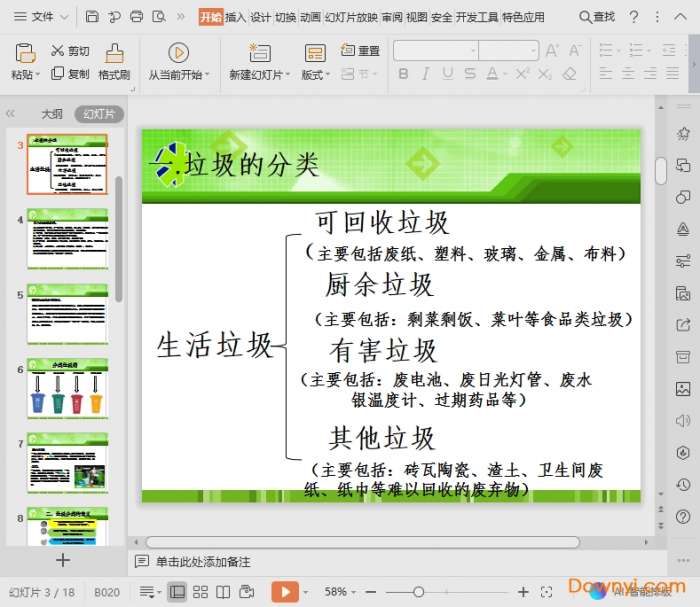Click the Increase Font Size icon
Viewport: 700px width, 607px height.
(552, 50)
